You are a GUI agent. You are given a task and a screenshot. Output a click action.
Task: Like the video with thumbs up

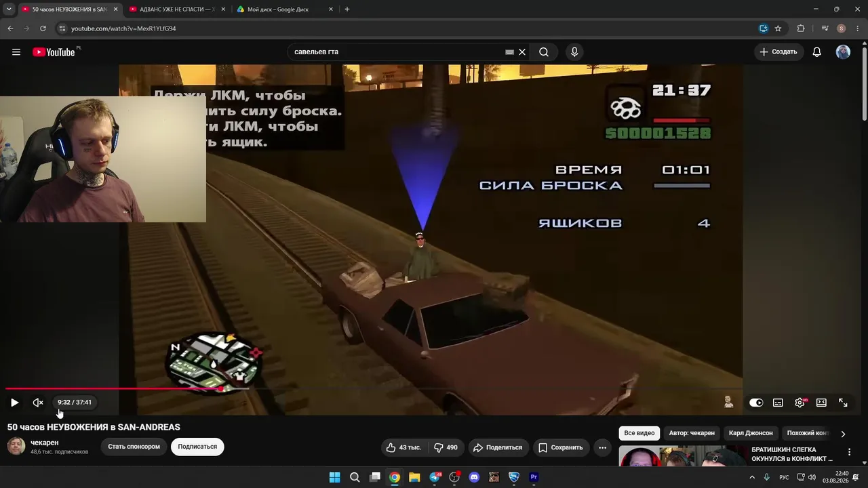click(x=404, y=447)
